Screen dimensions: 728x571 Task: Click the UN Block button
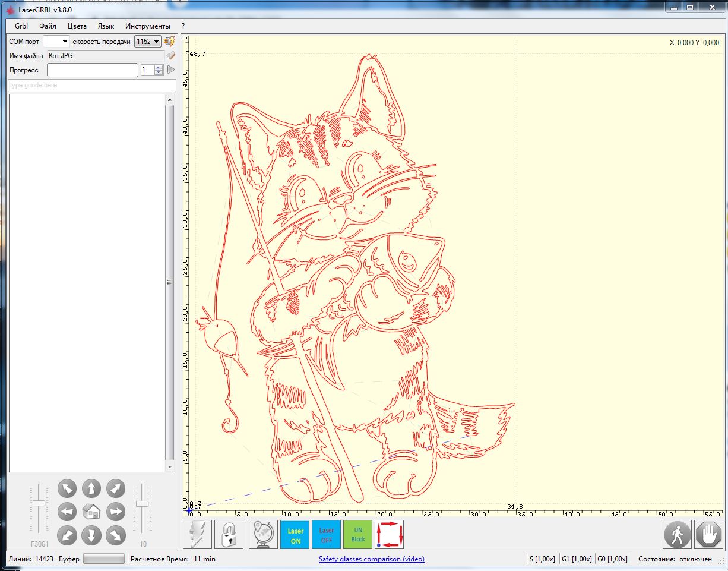point(357,535)
